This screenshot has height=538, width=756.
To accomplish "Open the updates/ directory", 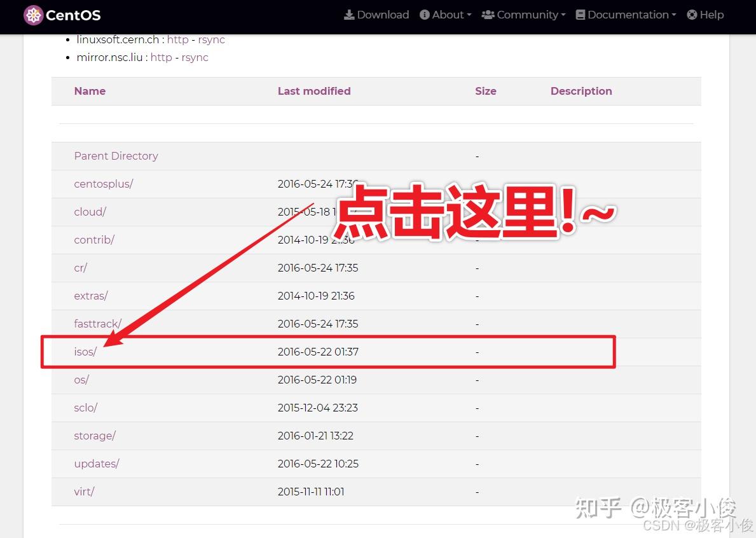I will point(97,464).
